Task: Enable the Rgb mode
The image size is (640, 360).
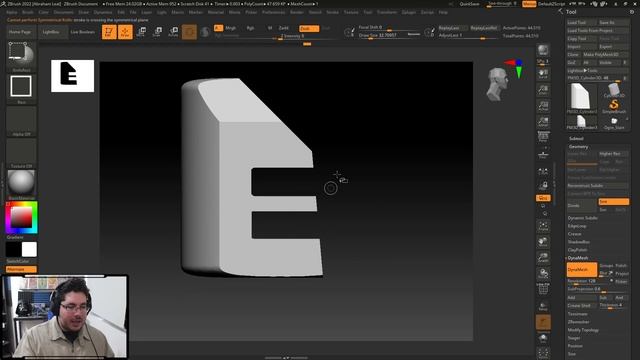Action: click(250, 28)
